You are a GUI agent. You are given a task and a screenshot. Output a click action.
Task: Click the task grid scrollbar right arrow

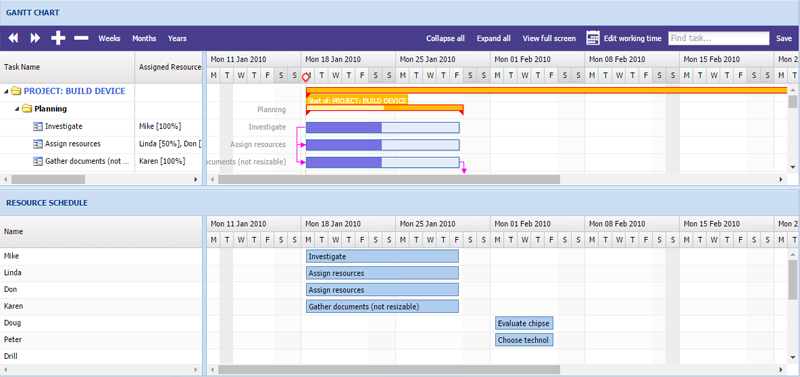(x=195, y=180)
